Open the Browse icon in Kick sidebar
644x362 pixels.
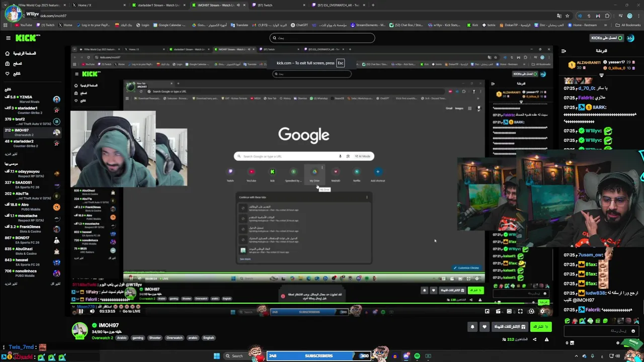(7, 63)
